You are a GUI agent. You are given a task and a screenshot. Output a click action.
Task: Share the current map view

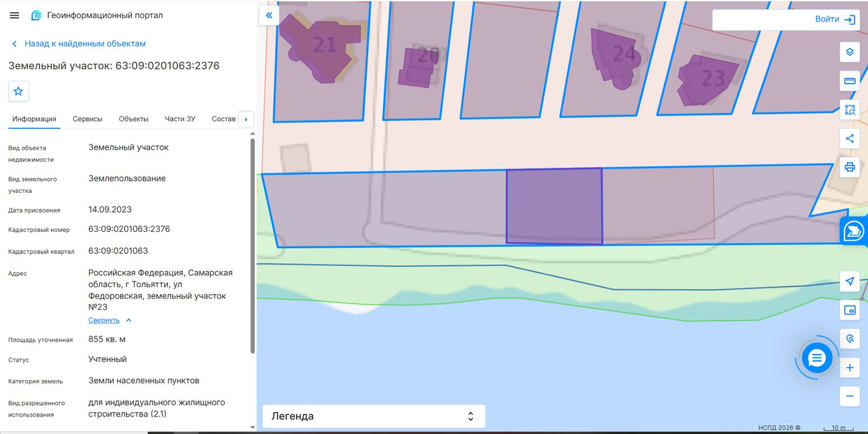850,138
